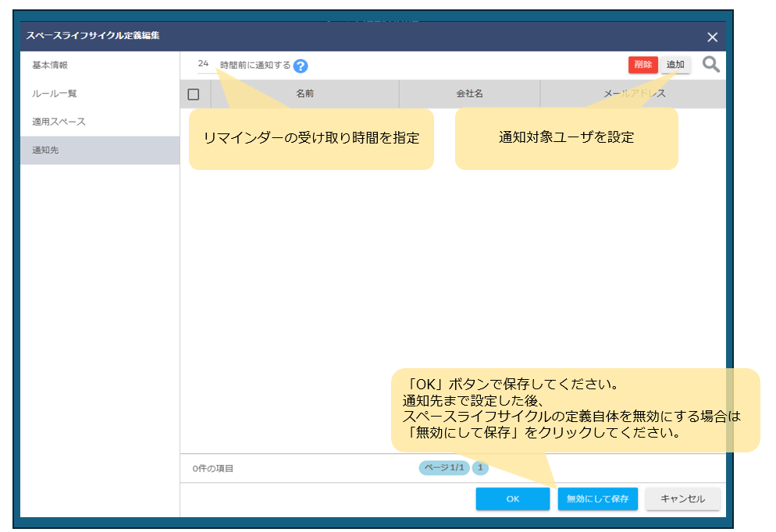This screenshot has height=532, width=776.
Task: Go to the 適用スペース section
Action: click(59, 122)
